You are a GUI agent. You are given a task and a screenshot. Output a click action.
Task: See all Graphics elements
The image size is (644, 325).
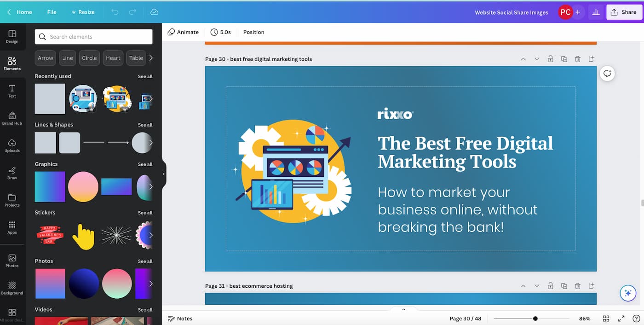(145, 164)
